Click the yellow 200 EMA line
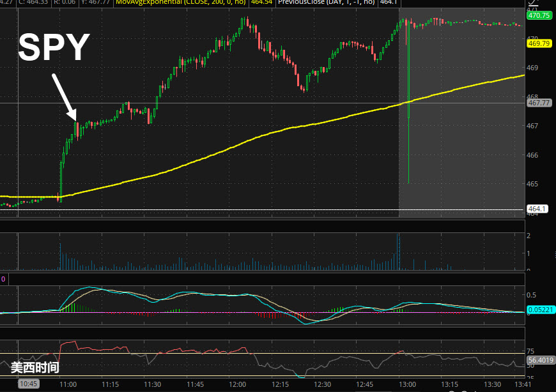556x392 pixels. pos(263,135)
